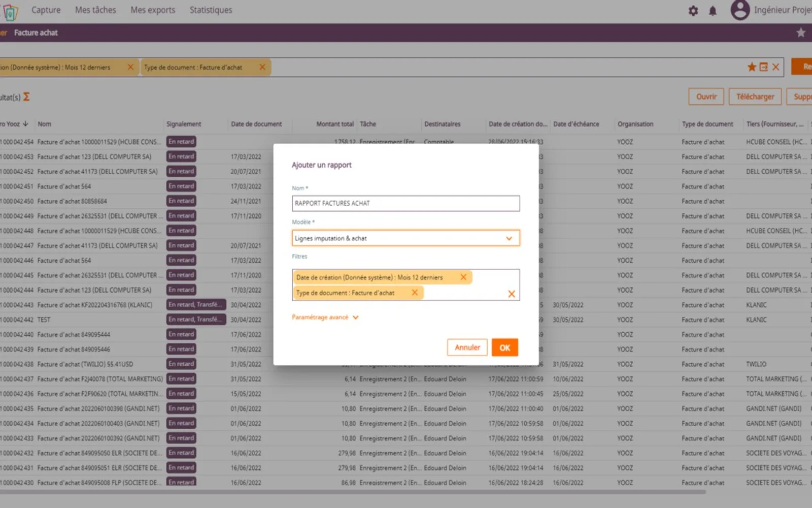Open the settings gear icon
The height and width of the screenshot is (508, 812).
pos(693,11)
